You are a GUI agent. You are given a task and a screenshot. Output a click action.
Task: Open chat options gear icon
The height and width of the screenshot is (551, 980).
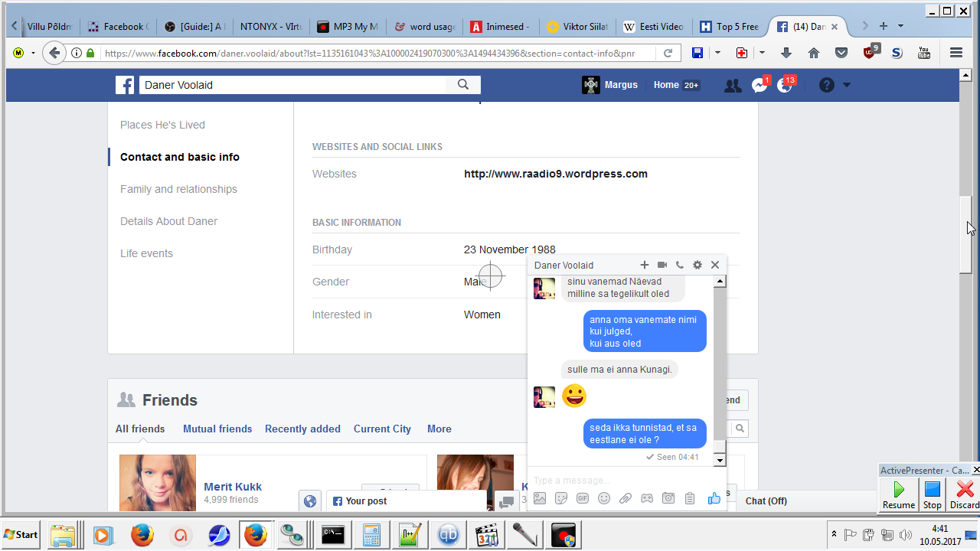pyautogui.click(x=697, y=265)
